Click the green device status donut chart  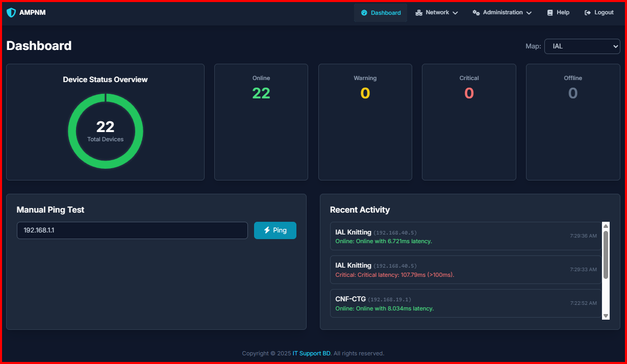point(106,131)
